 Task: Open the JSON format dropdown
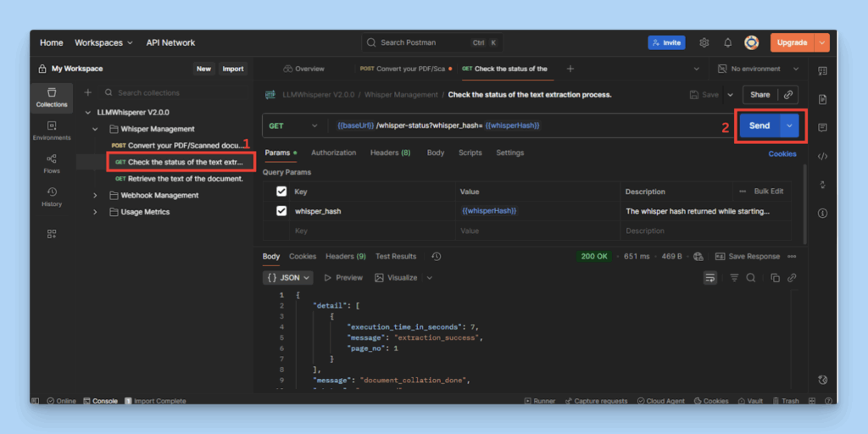(x=288, y=278)
